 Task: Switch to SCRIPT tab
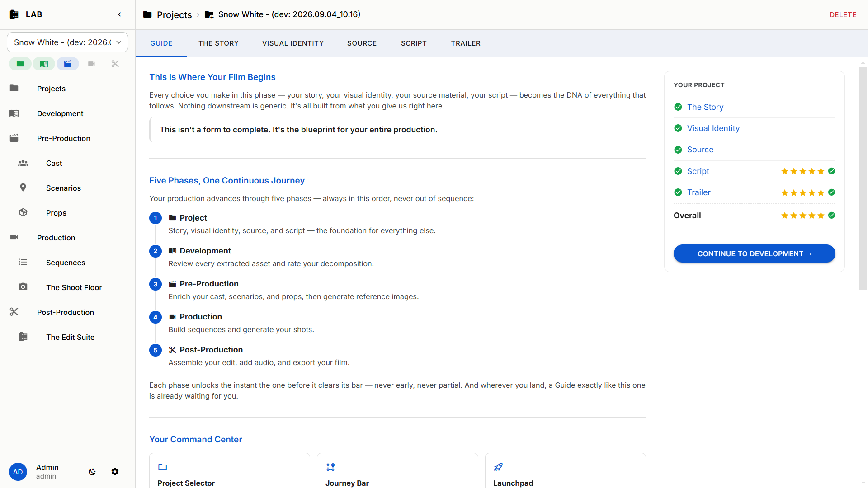[x=414, y=43]
